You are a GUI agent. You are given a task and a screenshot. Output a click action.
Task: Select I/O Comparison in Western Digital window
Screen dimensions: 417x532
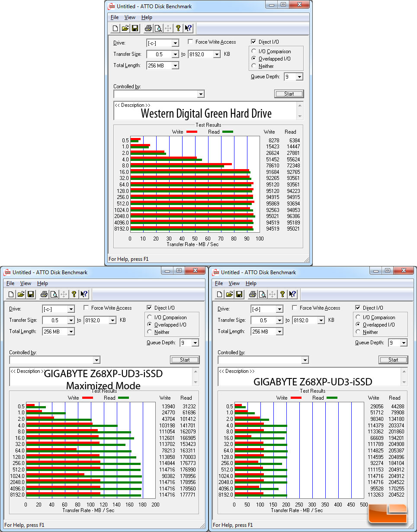point(254,51)
